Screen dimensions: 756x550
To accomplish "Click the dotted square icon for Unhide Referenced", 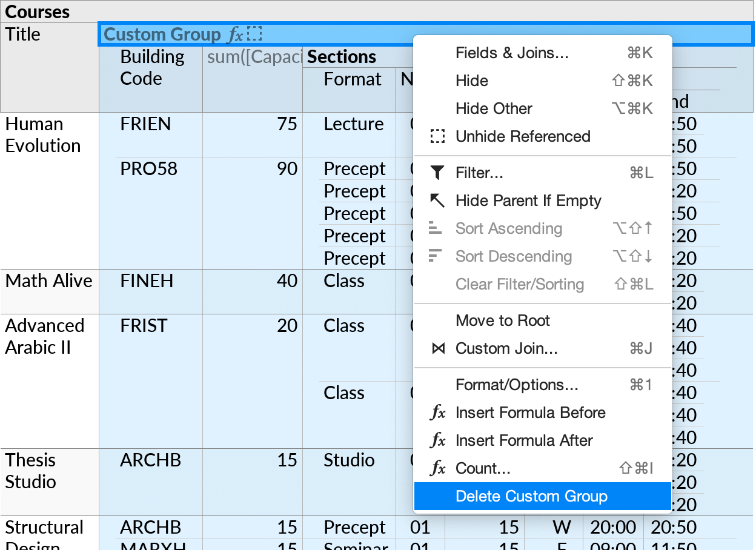I will [437, 136].
